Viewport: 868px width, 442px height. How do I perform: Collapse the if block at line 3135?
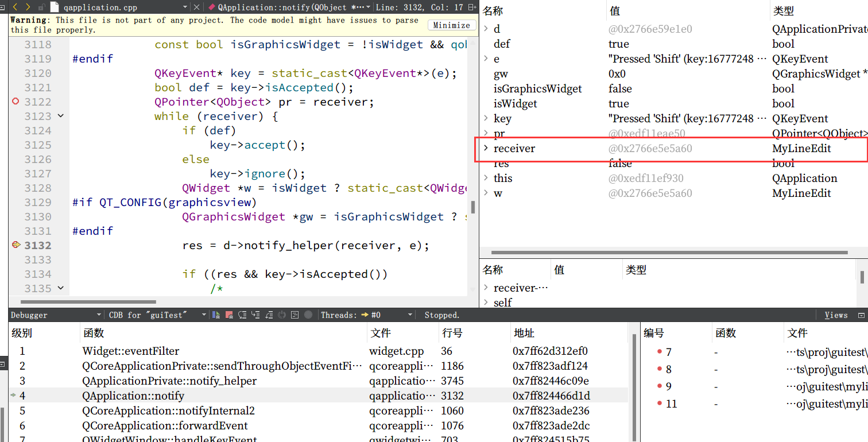(61, 288)
